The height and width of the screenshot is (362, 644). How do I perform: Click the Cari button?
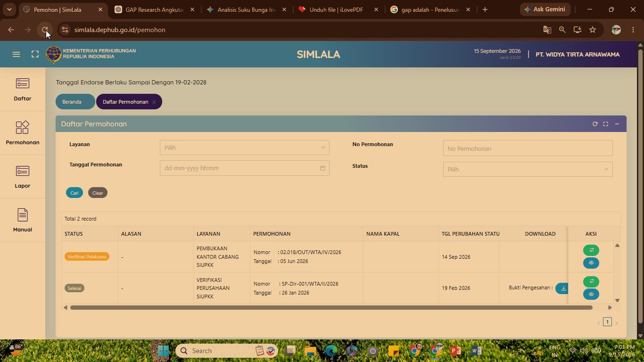click(x=74, y=193)
